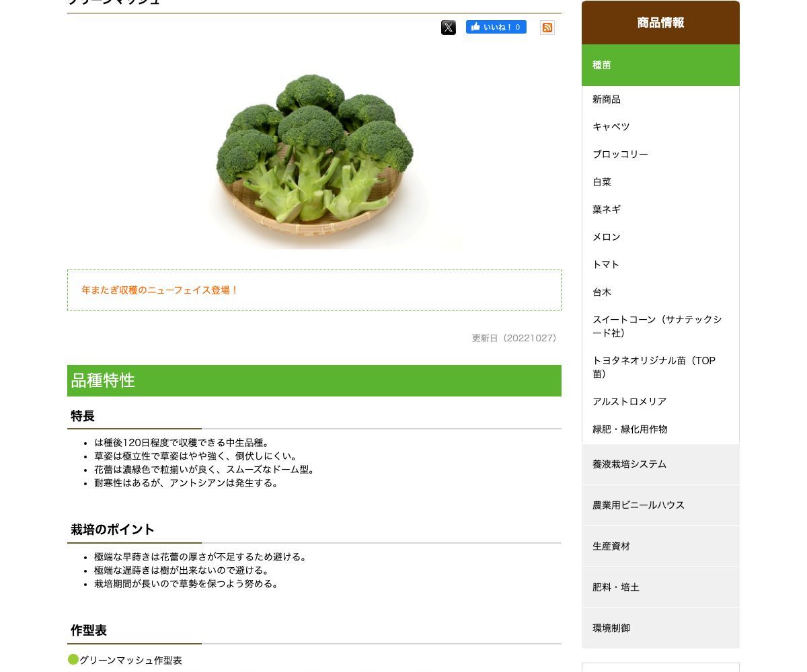
Task: Select 台木 from the sidebar
Action: tap(602, 292)
